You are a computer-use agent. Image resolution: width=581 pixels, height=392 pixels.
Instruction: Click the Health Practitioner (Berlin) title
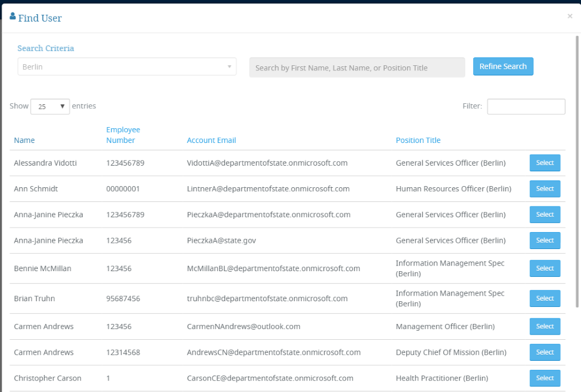pos(442,378)
